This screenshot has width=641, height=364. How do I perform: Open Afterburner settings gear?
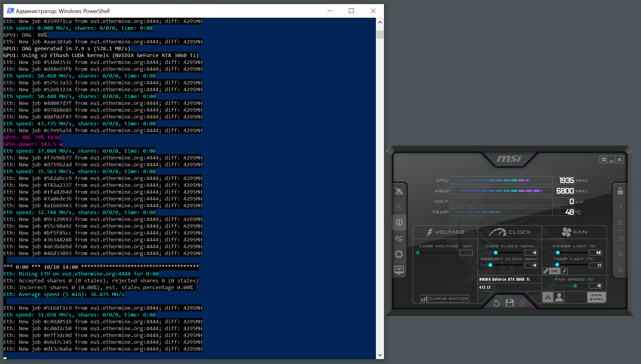tap(399, 254)
